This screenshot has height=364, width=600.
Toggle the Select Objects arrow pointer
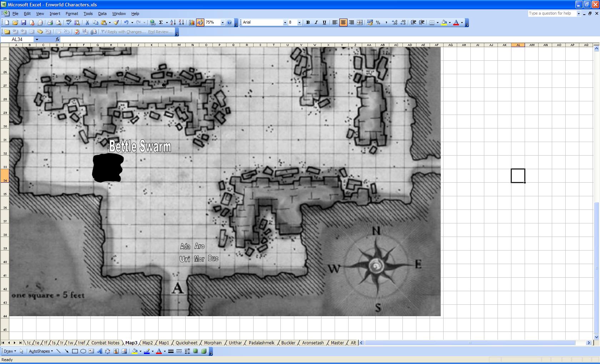click(21, 351)
